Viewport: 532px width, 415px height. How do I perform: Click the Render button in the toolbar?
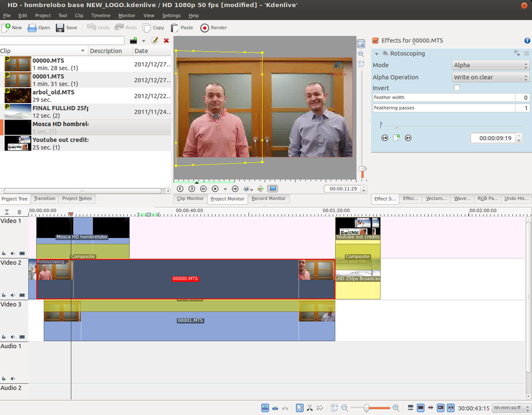[214, 28]
